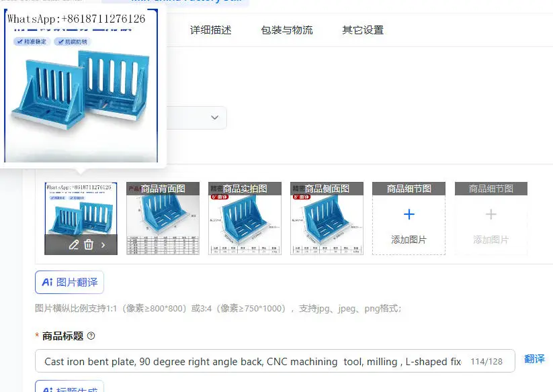
Task: Open the 包装与物流 tab
Action: pos(287,30)
